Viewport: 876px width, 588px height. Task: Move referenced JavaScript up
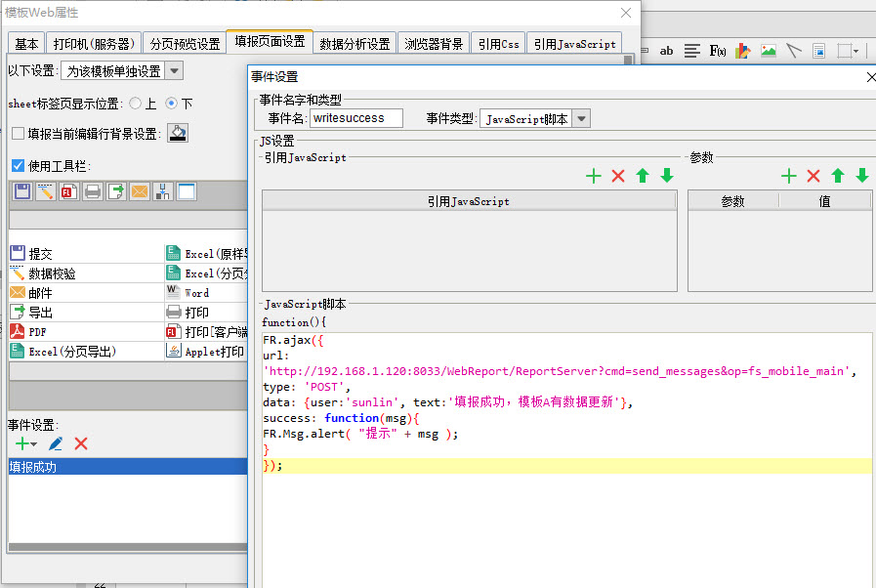(643, 176)
